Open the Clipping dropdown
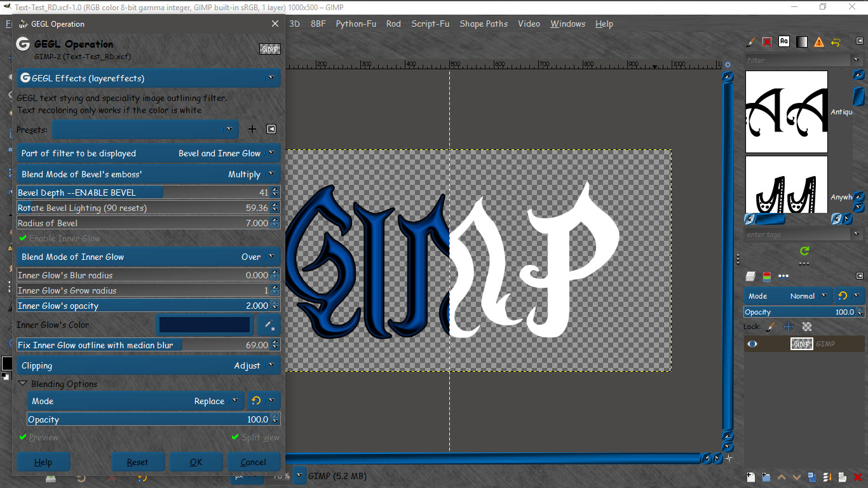Image resolution: width=868 pixels, height=488 pixels. click(x=148, y=365)
